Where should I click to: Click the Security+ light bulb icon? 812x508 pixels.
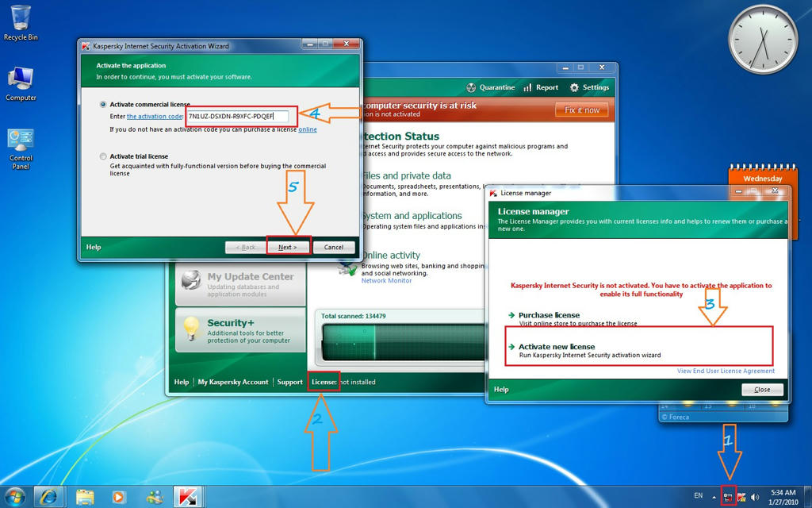tap(191, 329)
